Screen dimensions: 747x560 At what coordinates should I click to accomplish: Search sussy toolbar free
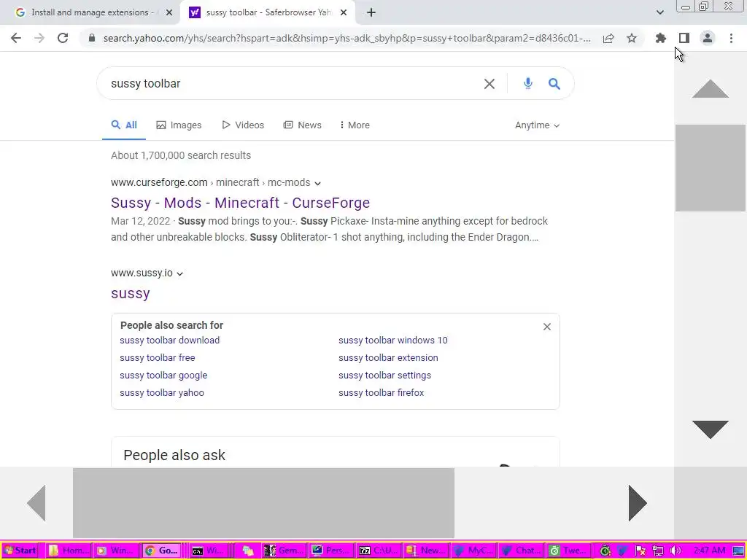[x=158, y=358]
